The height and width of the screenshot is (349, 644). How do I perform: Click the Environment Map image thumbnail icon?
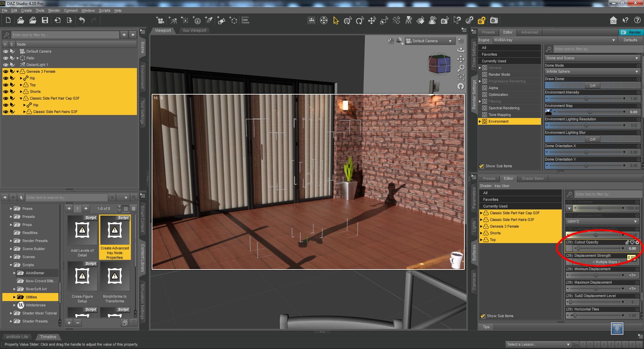pyautogui.click(x=548, y=112)
